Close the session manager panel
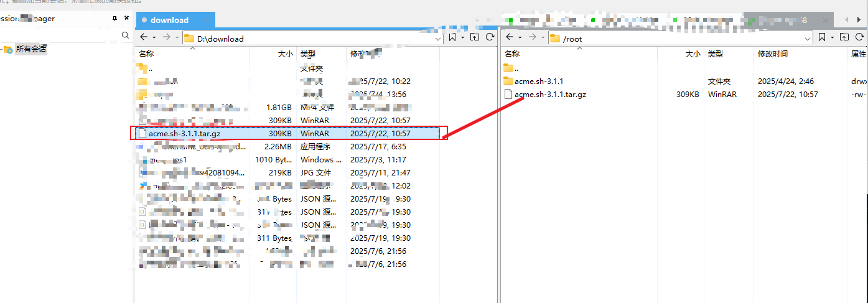The height and width of the screenshot is (303, 868). point(126,19)
